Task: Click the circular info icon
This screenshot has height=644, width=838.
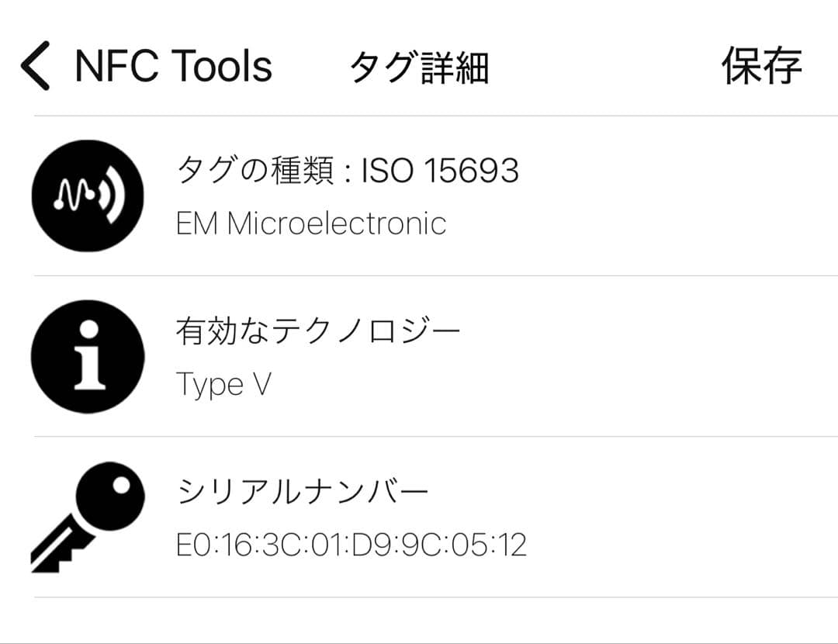Action: pos(88,356)
